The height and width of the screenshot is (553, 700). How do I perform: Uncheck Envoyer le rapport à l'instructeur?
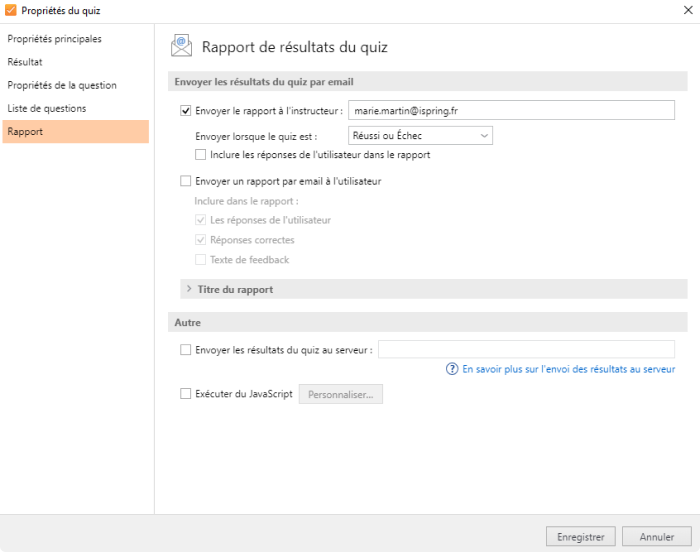click(x=185, y=111)
